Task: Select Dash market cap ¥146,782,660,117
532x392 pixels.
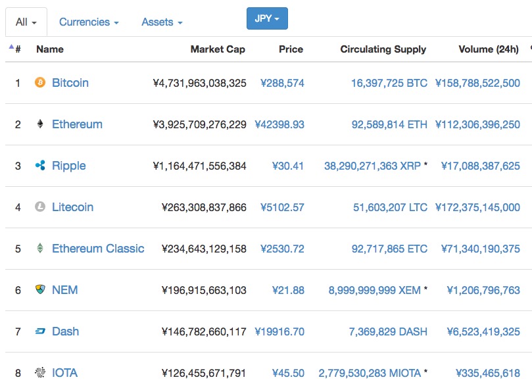Action: click(204, 331)
